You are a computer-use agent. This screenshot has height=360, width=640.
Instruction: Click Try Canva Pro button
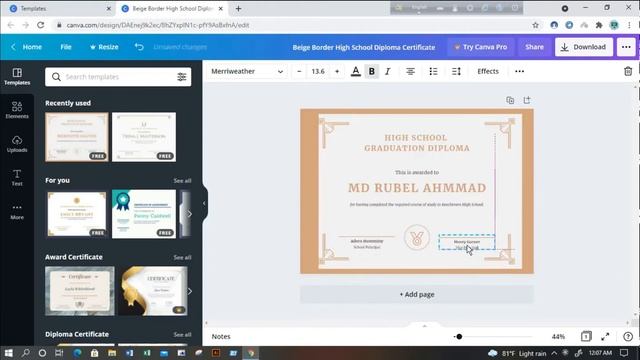coord(481,47)
